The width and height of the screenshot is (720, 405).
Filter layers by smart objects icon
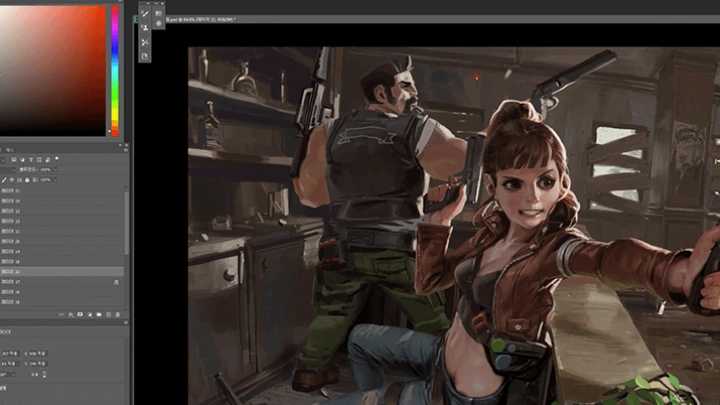[x=47, y=160]
